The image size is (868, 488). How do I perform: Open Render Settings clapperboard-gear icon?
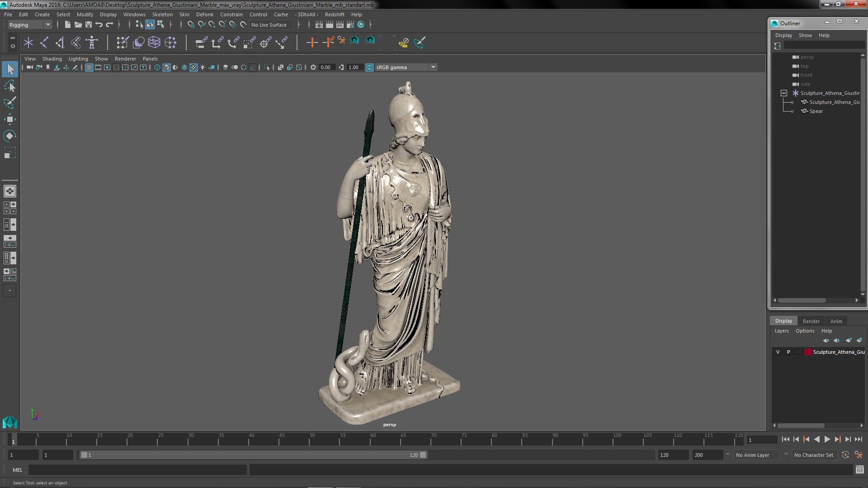click(x=350, y=25)
